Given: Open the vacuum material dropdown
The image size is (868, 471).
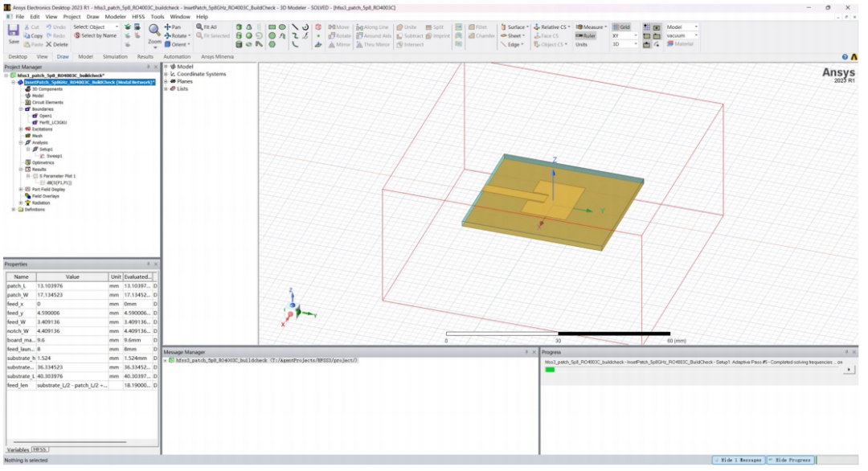Looking at the screenshot, I should (682, 35).
